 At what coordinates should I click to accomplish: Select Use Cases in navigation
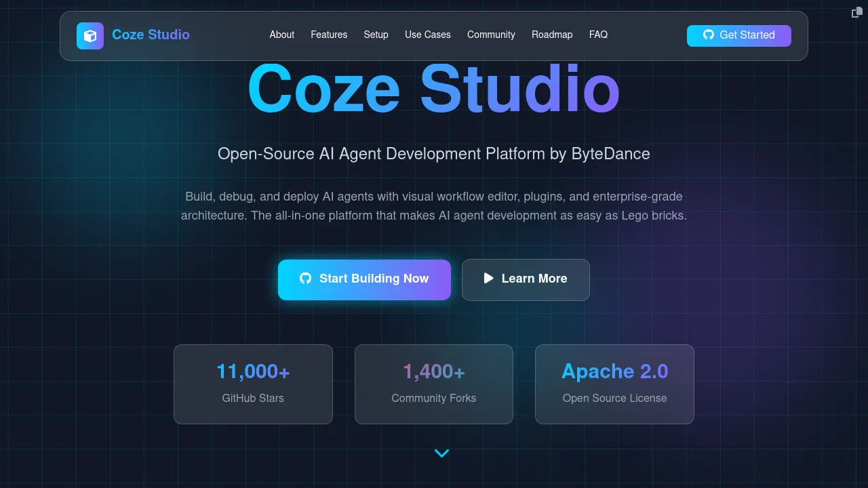coord(428,35)
